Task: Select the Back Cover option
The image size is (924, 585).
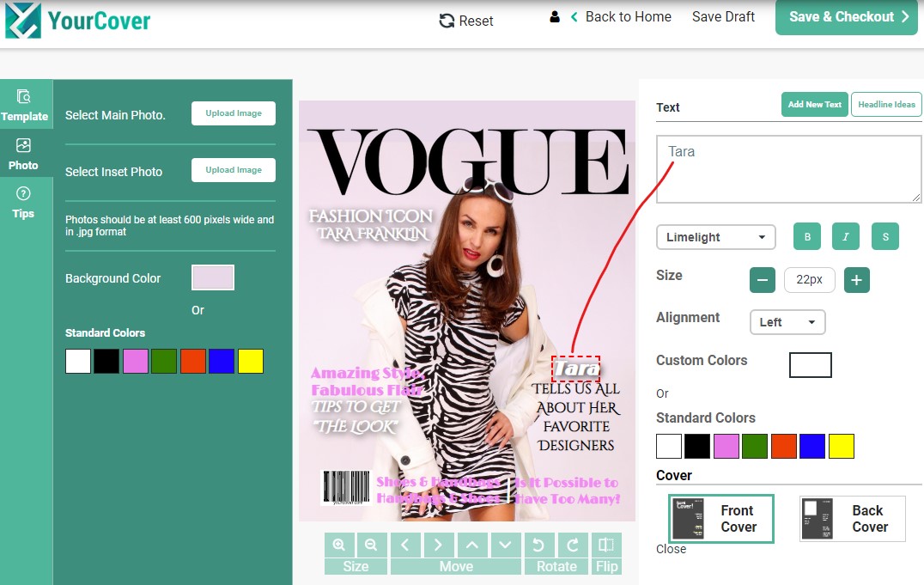Action: point(853,518)
